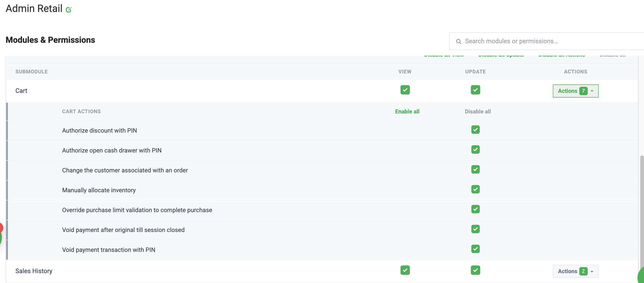Collapse the Cart Actions dropdown
Viewport: 644px width, 283px height.
[x=576, y=91]
